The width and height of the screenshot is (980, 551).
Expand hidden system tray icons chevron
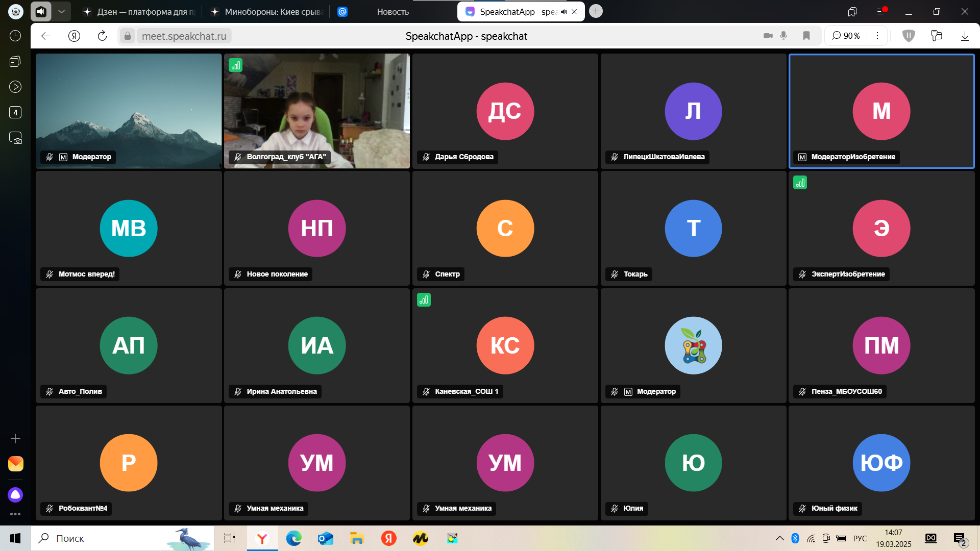(x=779, y=538)
